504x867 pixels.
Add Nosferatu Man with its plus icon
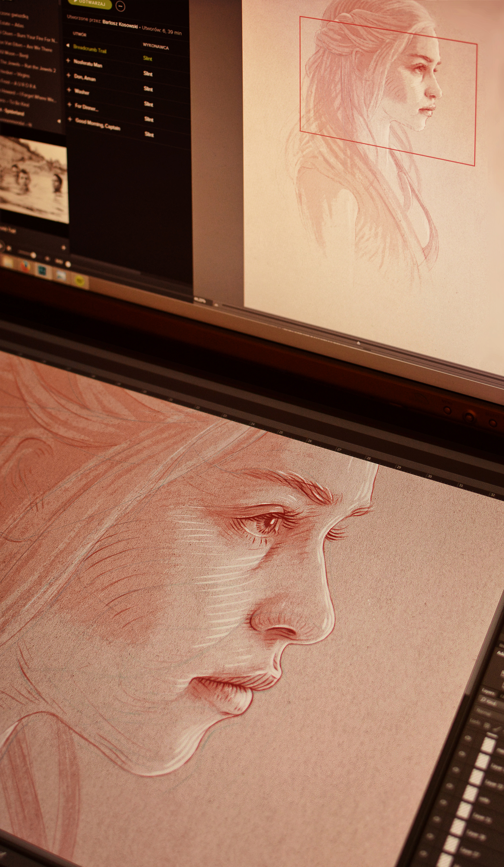(x=68, y=61)
